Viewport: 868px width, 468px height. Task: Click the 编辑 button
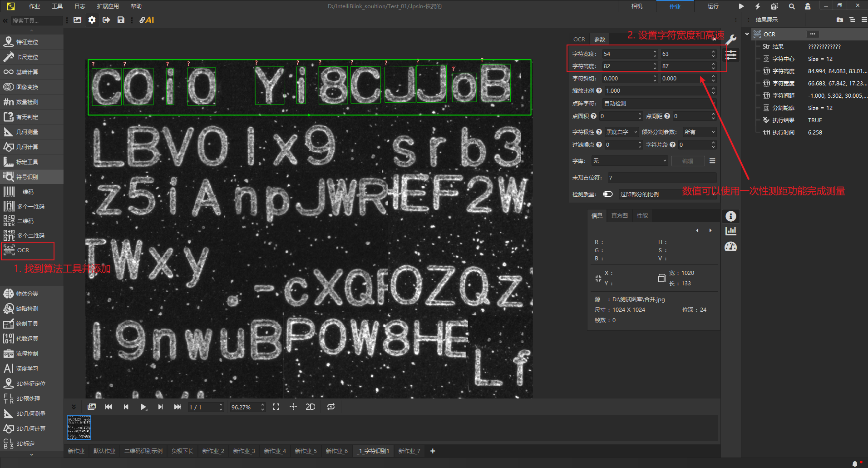(688, 161)
